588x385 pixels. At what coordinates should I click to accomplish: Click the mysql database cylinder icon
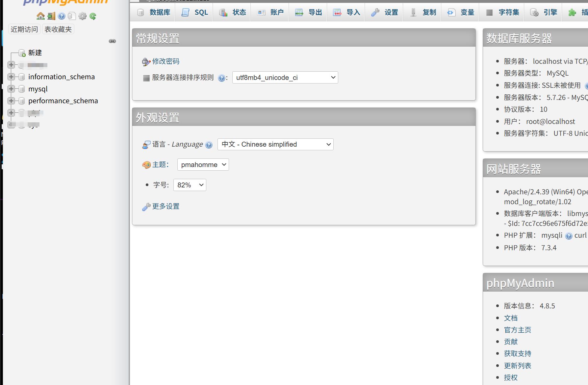pyautogui.click(x=22, y=89)
